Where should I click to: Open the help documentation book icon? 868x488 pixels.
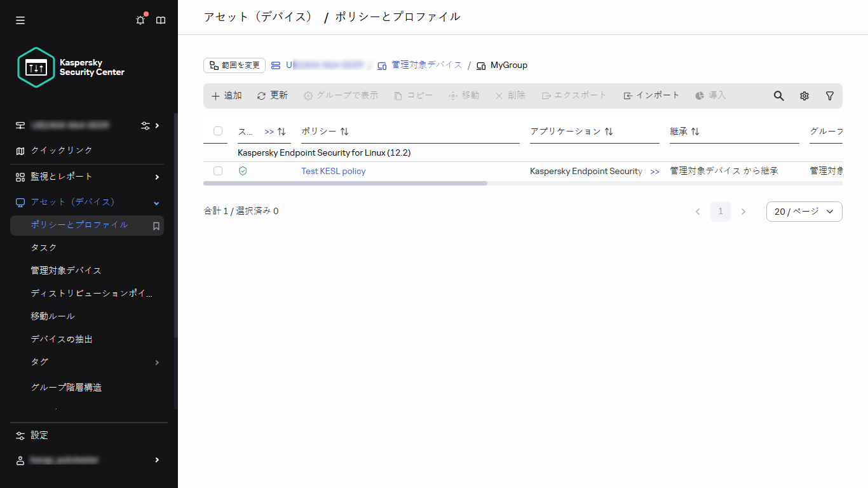[160, 20]
